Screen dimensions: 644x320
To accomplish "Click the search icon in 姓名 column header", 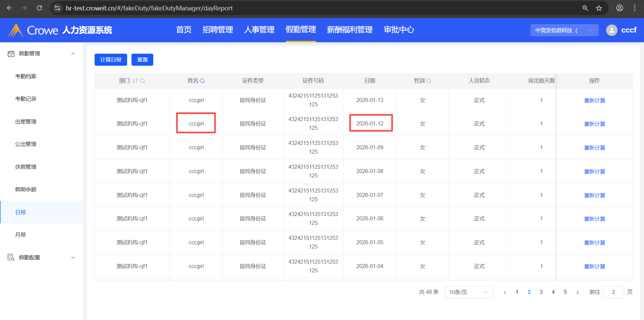I will pyautogui.click(x=202, y=81).
